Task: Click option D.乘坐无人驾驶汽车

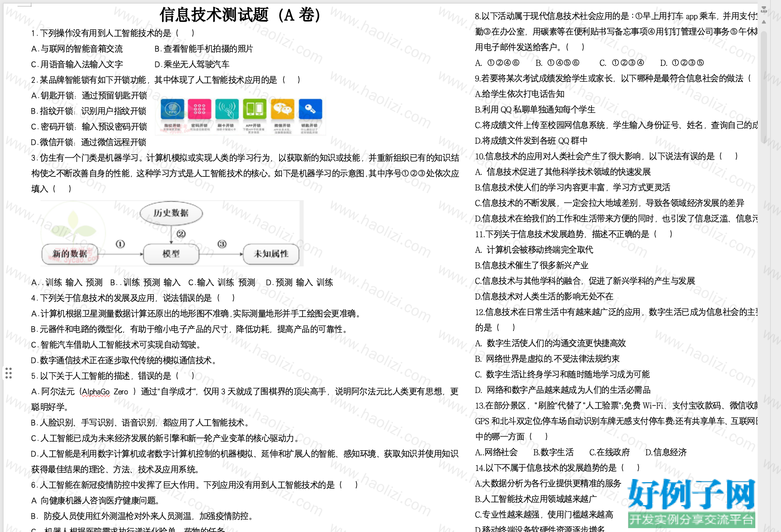Action: pos(192,64)
